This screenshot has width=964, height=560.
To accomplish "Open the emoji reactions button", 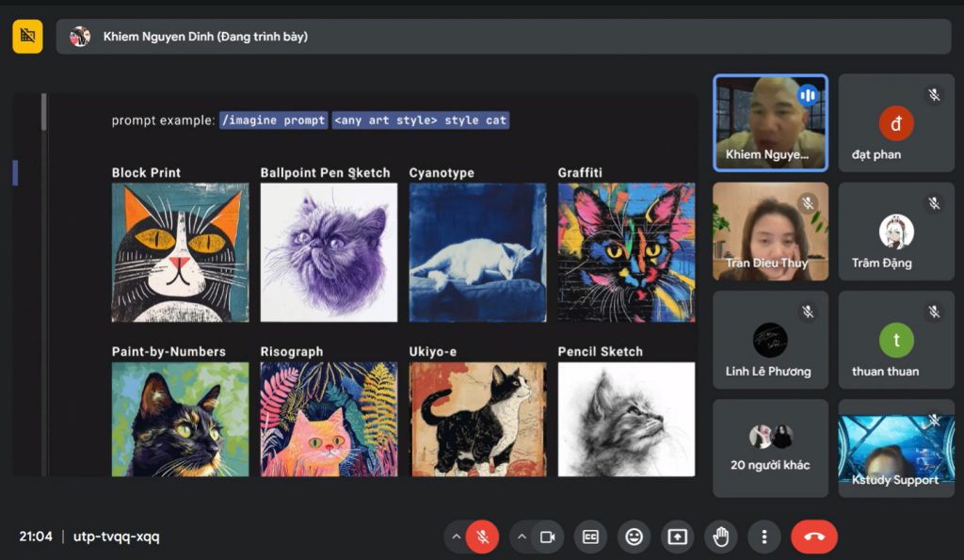I will click(x=634, y=536).
